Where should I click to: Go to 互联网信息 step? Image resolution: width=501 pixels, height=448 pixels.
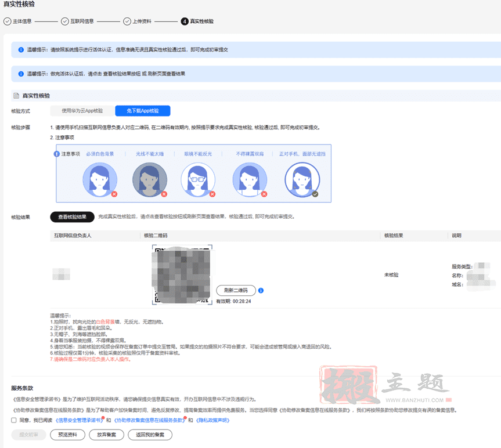[82, 21]
